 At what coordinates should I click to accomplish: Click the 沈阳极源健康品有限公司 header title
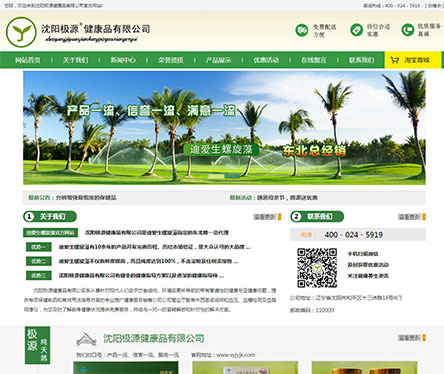(x=96, y=29)
